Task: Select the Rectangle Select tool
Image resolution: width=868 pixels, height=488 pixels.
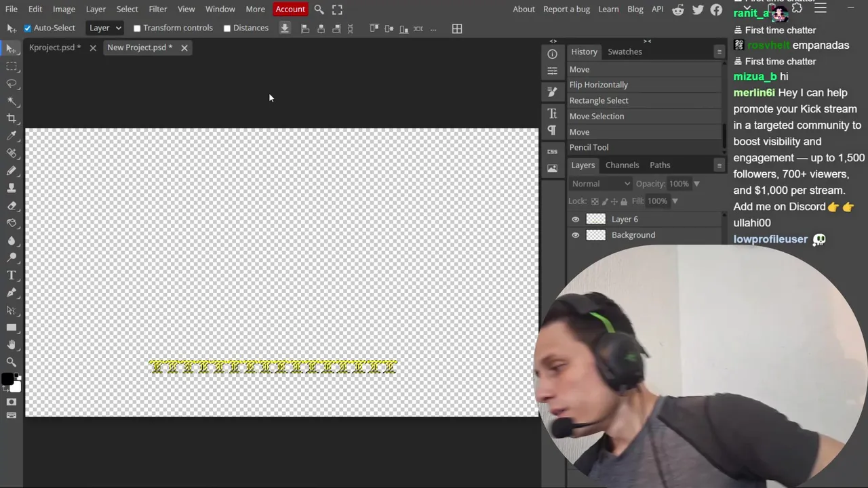Action: pos(12,66)
